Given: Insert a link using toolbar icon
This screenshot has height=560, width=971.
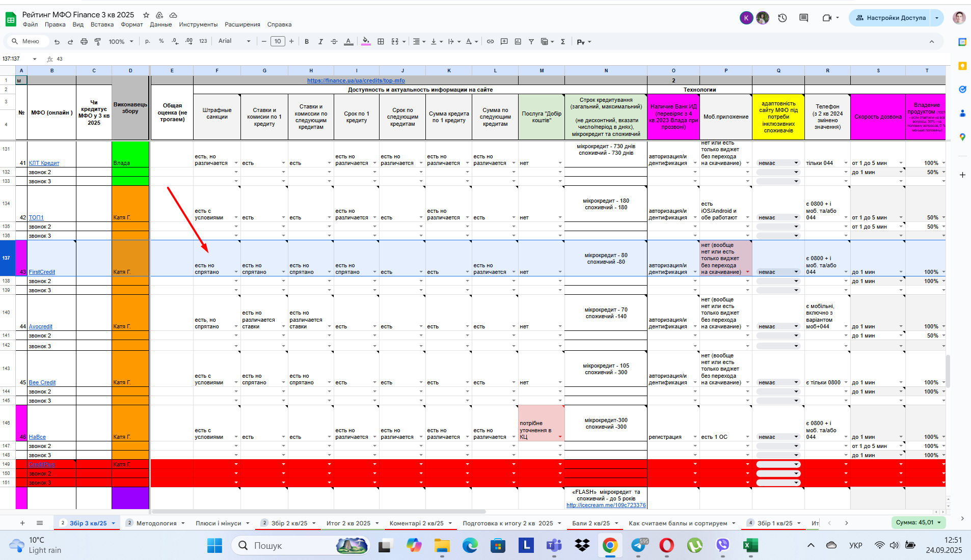Looking at the screenshot, I should [x=490, y=42].
